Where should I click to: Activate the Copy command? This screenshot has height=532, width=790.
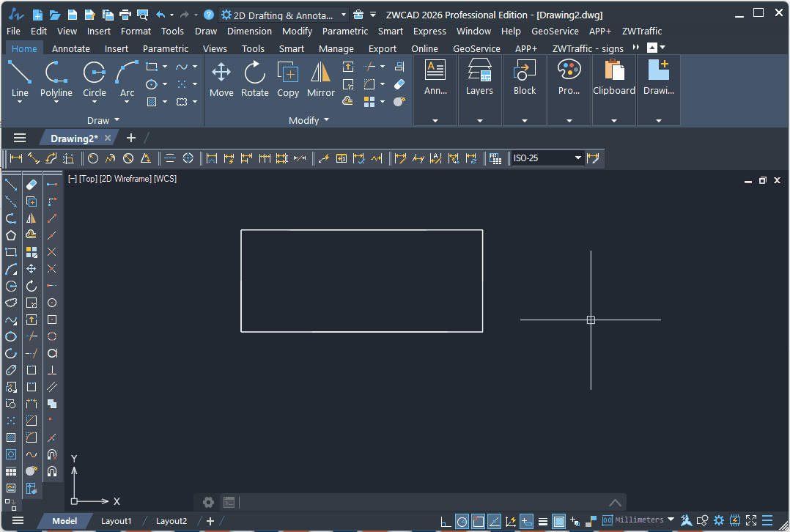[x=288, y=78]
